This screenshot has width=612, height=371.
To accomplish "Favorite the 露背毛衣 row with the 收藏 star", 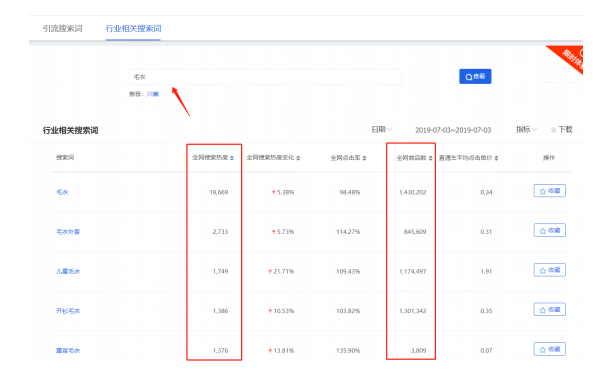I will (x=550, y=349).
